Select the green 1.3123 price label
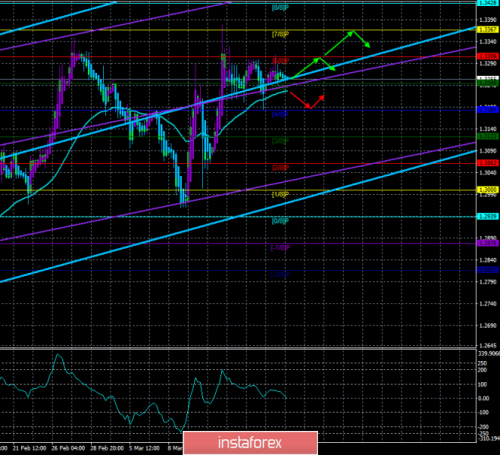 (x=488, y=136)
